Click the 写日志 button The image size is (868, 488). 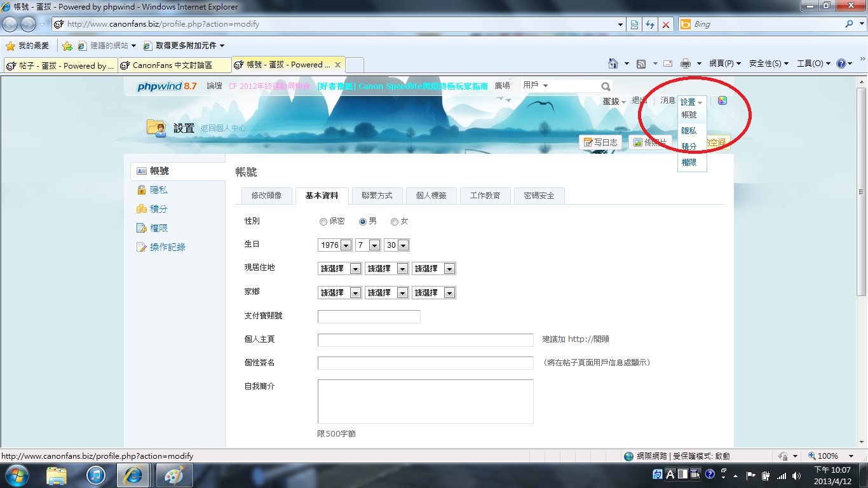click(600, 142)
